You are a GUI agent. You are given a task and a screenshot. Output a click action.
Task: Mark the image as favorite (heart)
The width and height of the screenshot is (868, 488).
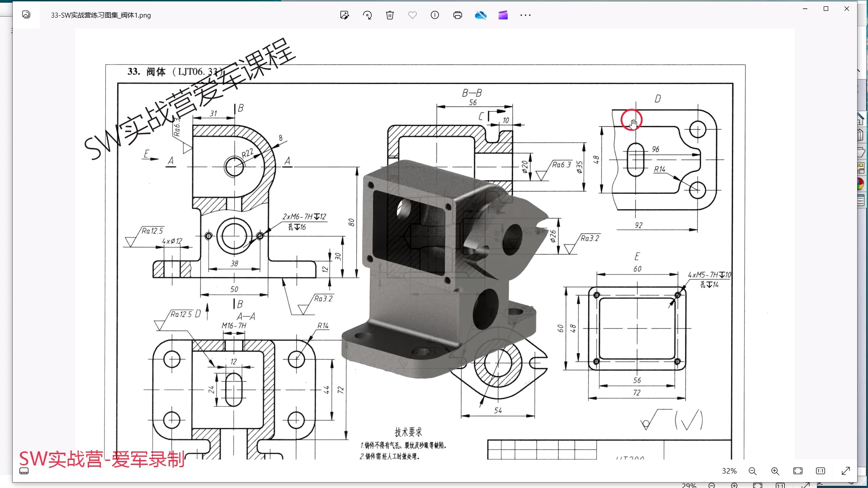(x=412, y=15)
